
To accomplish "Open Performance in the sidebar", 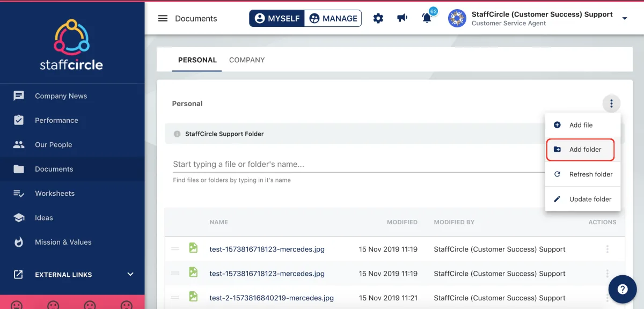I will 72,120.
